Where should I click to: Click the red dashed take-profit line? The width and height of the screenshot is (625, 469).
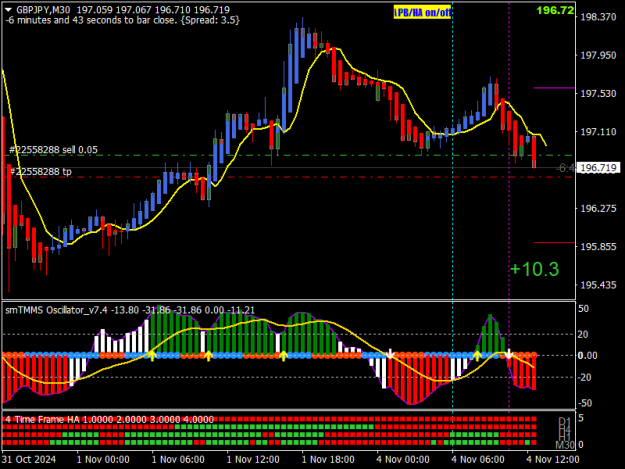tap(288, 177)
